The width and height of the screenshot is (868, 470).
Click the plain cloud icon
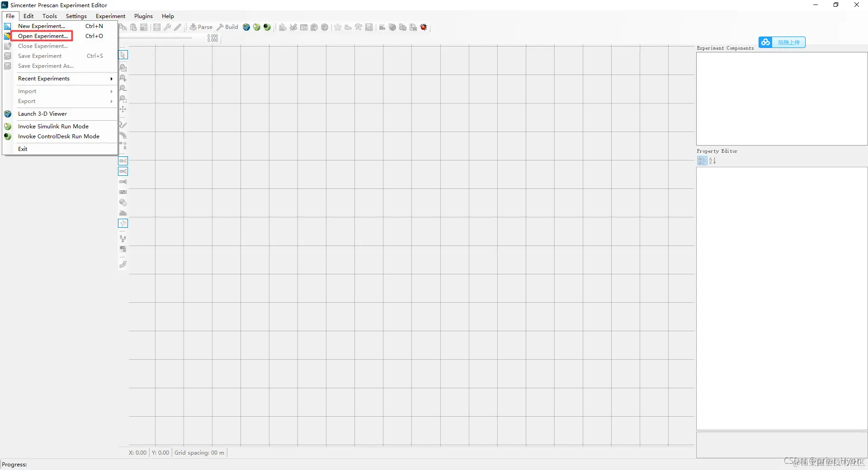click(x=348, y=27)
